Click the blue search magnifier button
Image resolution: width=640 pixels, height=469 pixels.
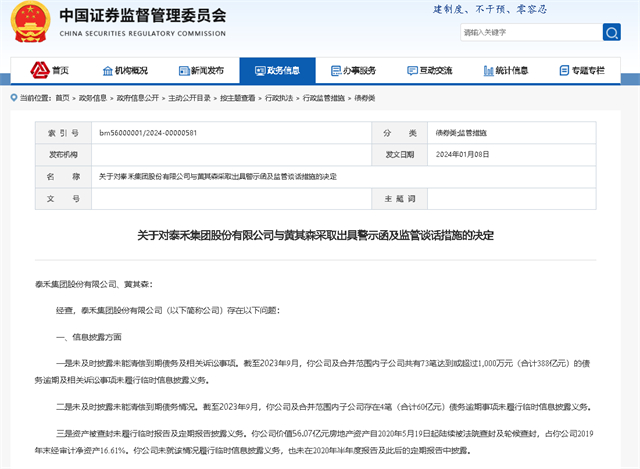click(611, 32)
